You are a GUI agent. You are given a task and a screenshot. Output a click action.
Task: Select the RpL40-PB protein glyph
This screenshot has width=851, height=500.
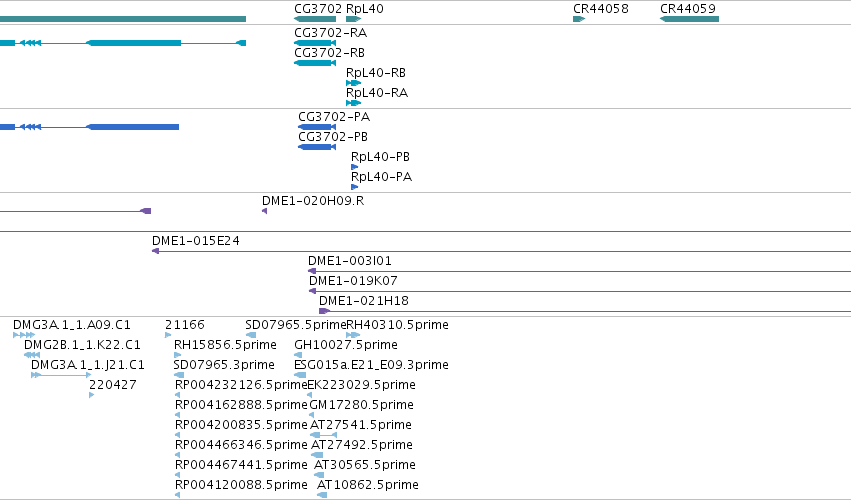pos(354,167)
